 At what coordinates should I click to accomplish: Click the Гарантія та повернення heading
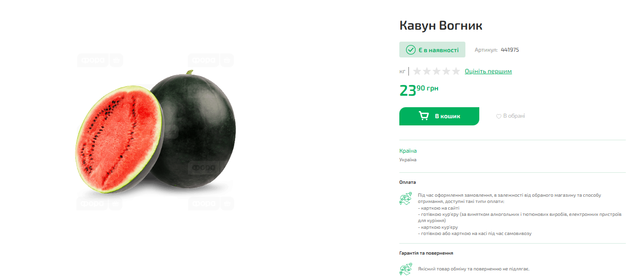(x=426, y=253)
